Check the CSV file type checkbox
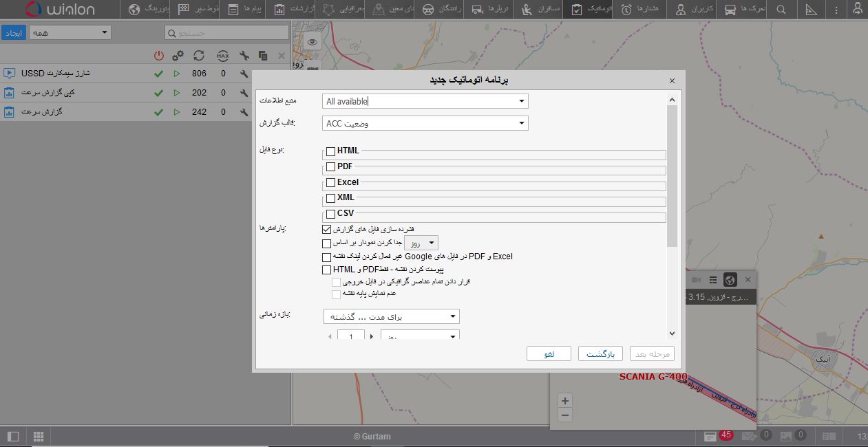 point(331,214)
